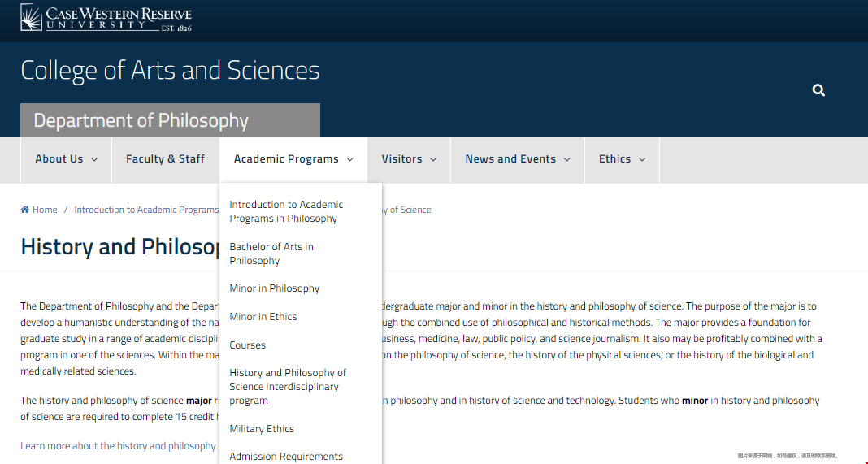Viewport: 868px width, 464px height.
Task: Open the News and Events menu label
Action: click(x=510, y=159)
